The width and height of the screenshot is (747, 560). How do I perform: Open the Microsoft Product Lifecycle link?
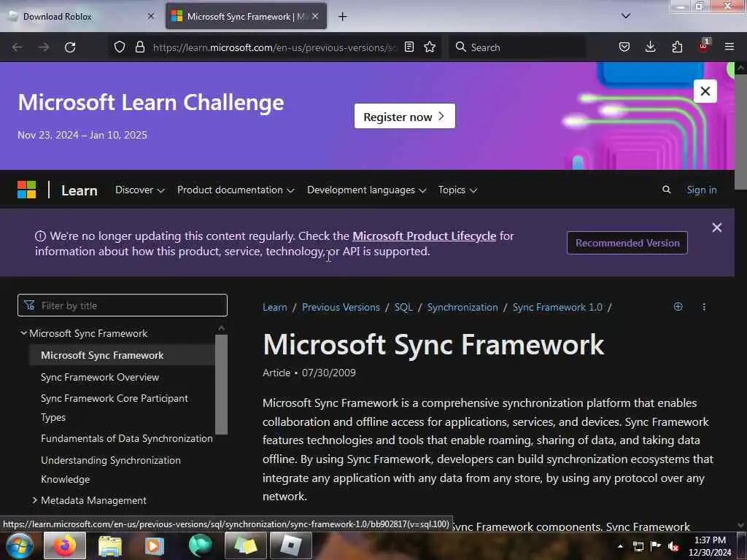(x=424, y=236)
